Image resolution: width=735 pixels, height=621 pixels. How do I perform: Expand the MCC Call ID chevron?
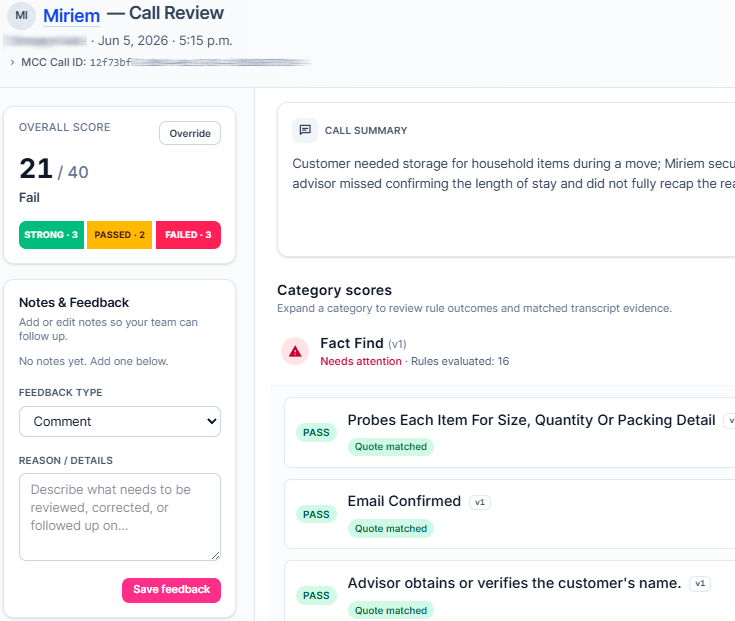[x=12, y=62]
